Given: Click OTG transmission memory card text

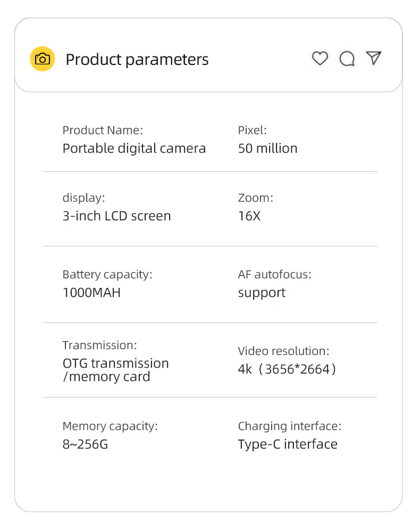Looking at the screenshot, I should pyautogui.click(x=115, y=370).
